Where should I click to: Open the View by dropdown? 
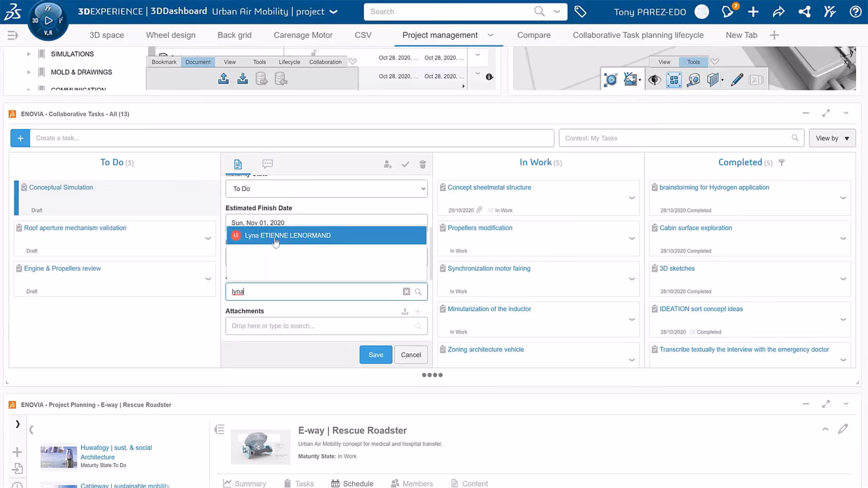[832, 138]
